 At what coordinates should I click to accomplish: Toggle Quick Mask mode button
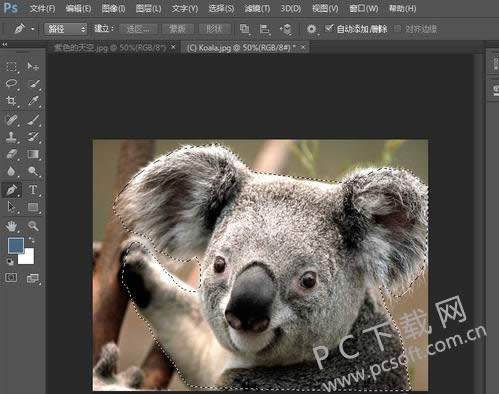tap(11, 277)
